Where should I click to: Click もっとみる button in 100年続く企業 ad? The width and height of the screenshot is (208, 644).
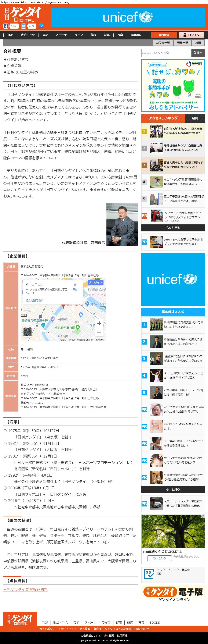[159, 558]
